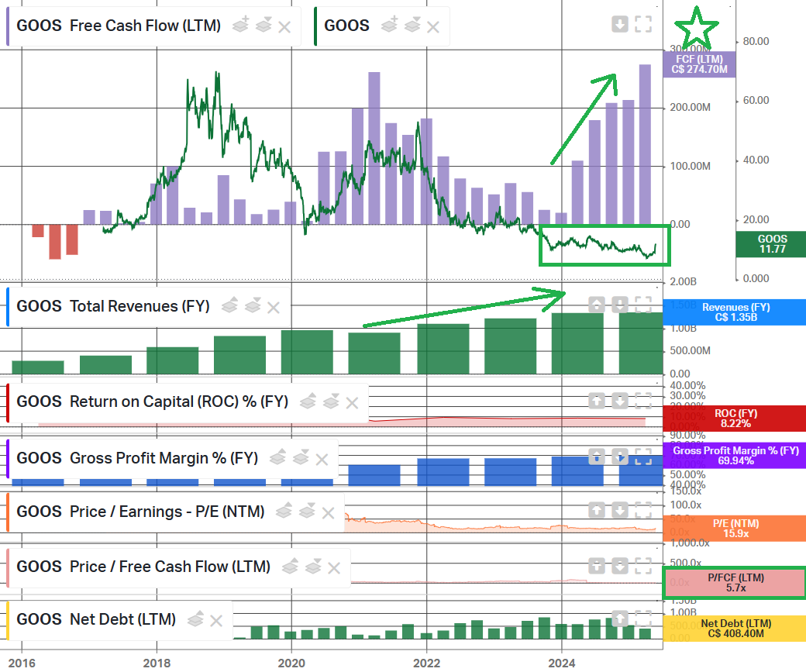Maximize the Return on Capital pane
Image resolution: width=806 pixels, height=672 pixels.
(x=643, y=401)
